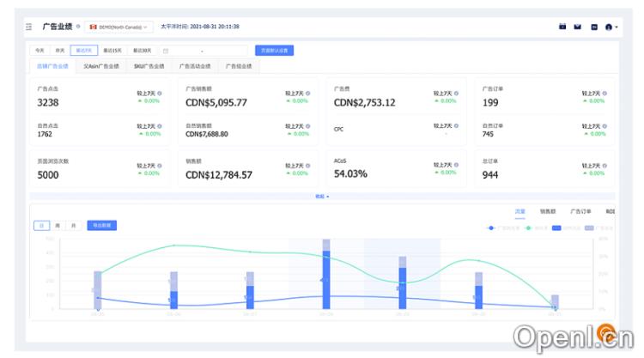The height and width of the screenshot is (358, 644).
Task: Select the 最近30天 date range
Action: click(x=142, y=51)
